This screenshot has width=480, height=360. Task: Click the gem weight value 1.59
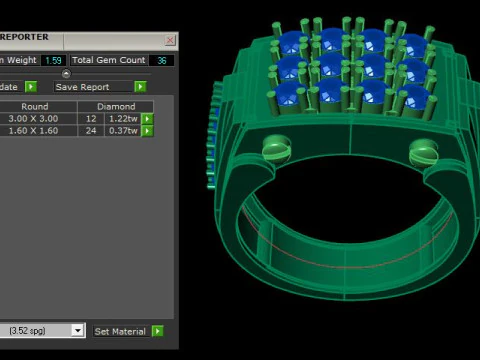(x=53, y=60)
